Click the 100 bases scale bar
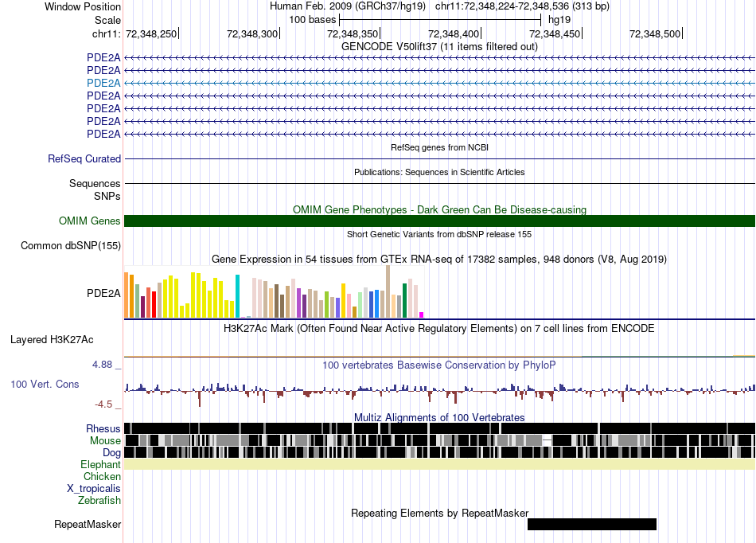 point(440,20)
